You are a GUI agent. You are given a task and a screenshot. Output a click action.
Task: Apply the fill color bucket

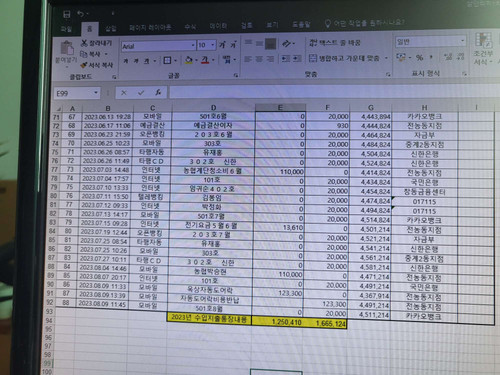point(189,60)
